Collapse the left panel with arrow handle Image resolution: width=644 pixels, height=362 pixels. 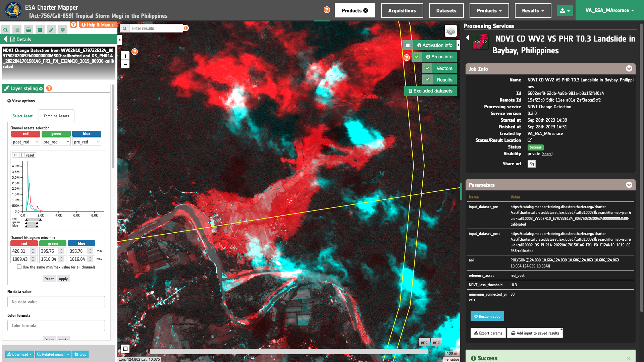click(119, 40)
